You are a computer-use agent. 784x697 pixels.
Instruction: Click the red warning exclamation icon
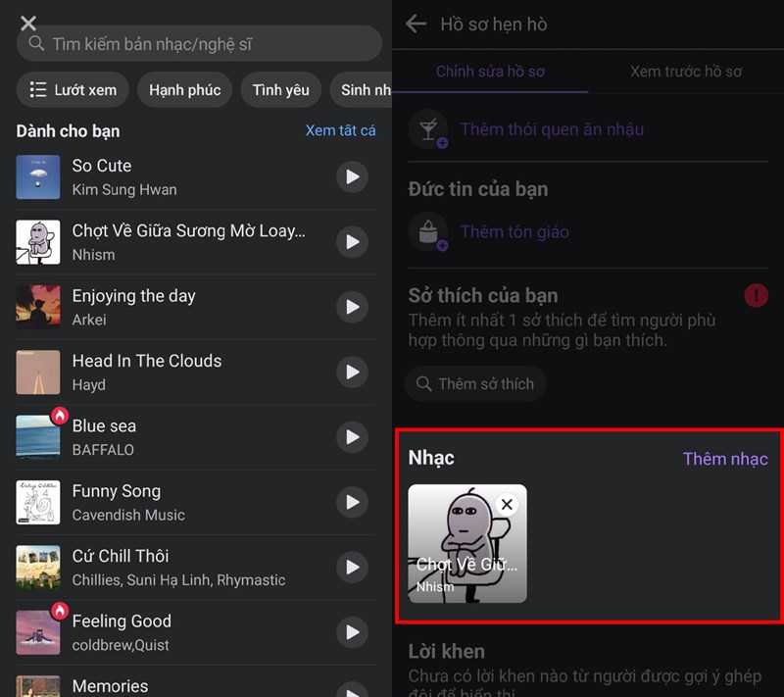[x=756, y=295]
